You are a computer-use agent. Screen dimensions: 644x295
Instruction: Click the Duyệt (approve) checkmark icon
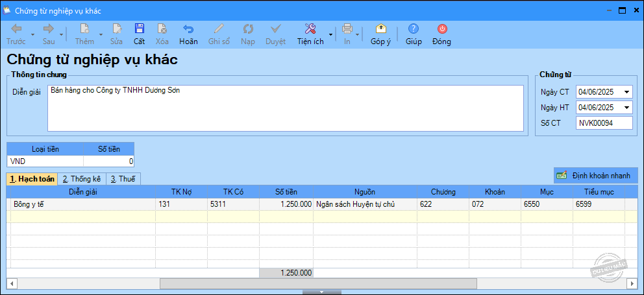(x=276, y=29)
